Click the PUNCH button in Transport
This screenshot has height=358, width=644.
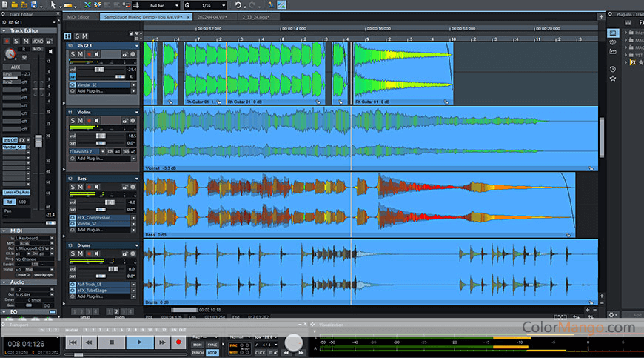198,353
